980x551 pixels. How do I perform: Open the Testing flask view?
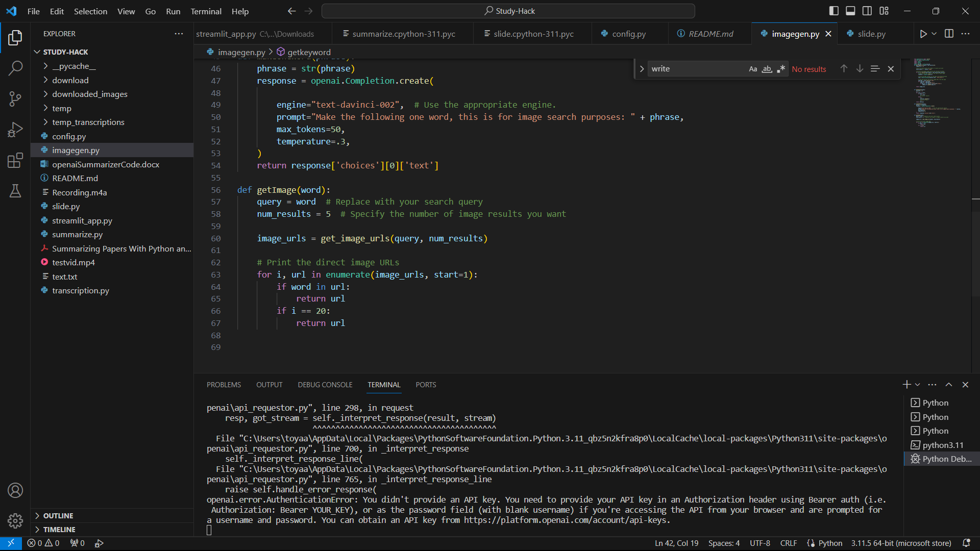pyautogui.click(x=15, y=191)
